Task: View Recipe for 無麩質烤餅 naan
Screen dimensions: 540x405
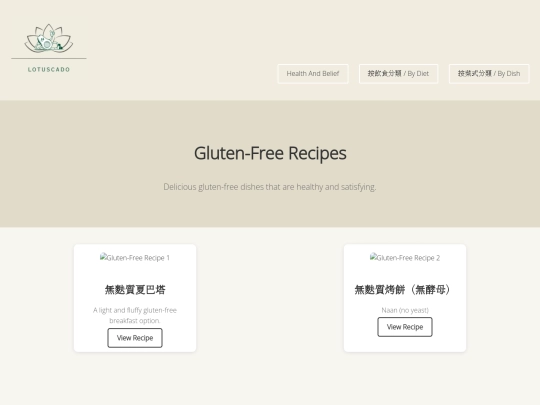Action: (x=405, y=327)
